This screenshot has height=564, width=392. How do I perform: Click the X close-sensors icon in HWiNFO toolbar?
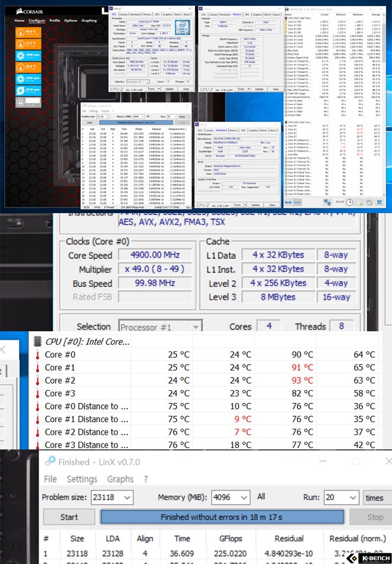[379, 202]
